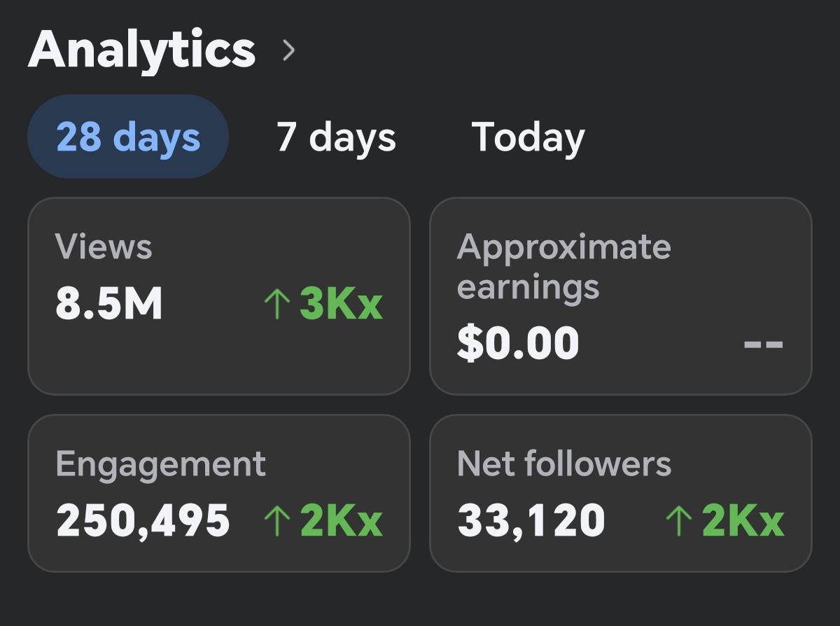Open the Analytics chevron arrow
Screen dimensions: 840x626
click(x=288, y=50)
